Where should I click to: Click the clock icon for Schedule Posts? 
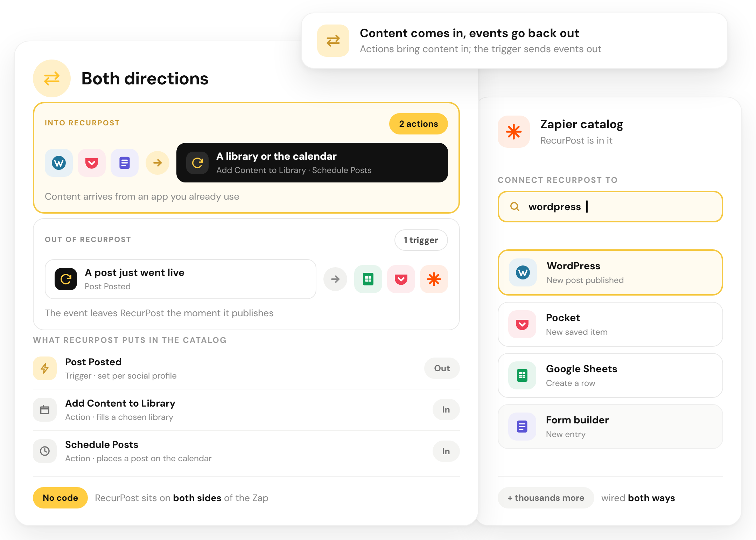pos(45,451)
